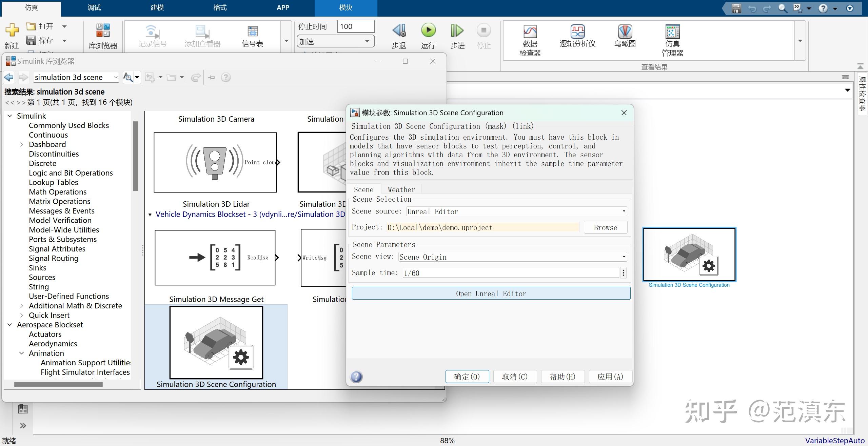Image resolution: width=868 pixels, height=446 pixels.
Task: Click the Save (保存) icon in ribbon
Action: 31,41
